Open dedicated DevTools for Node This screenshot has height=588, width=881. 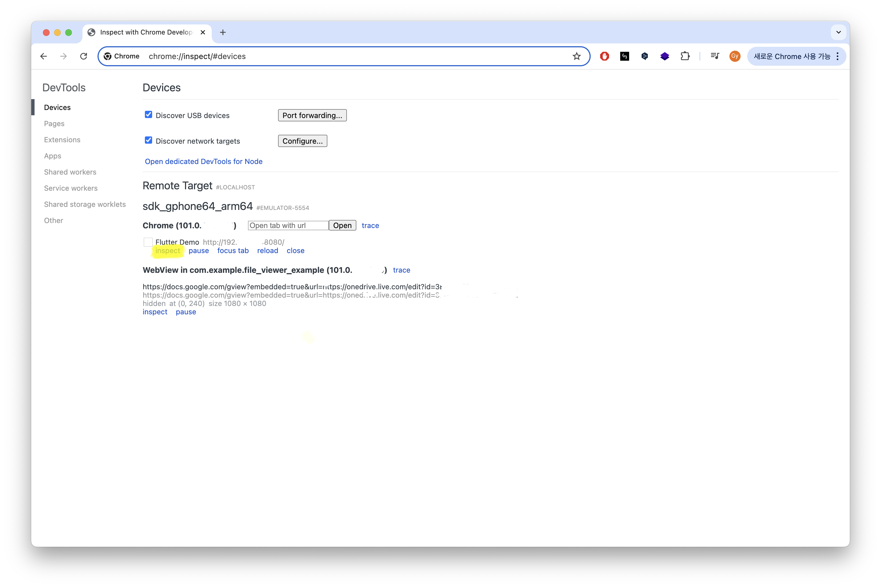[203, 161]
